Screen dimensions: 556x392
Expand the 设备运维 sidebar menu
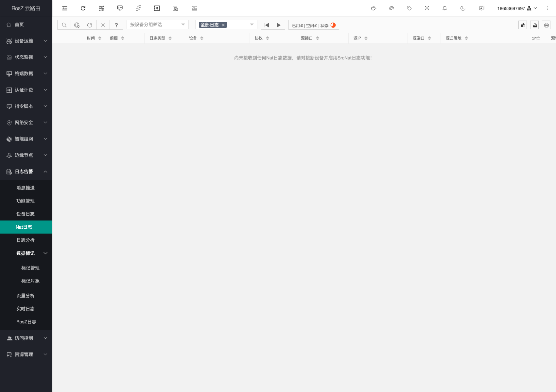pos(26,41)
